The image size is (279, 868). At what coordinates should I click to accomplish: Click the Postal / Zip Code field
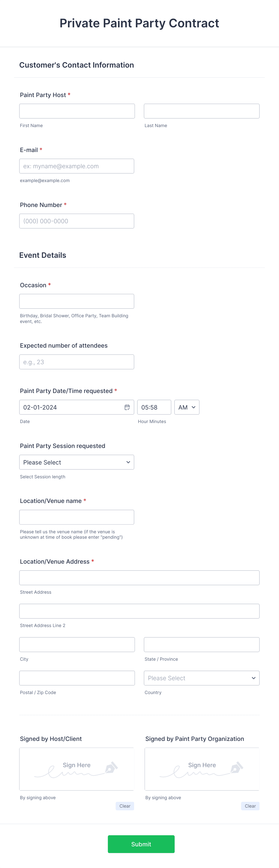point(77,678)
